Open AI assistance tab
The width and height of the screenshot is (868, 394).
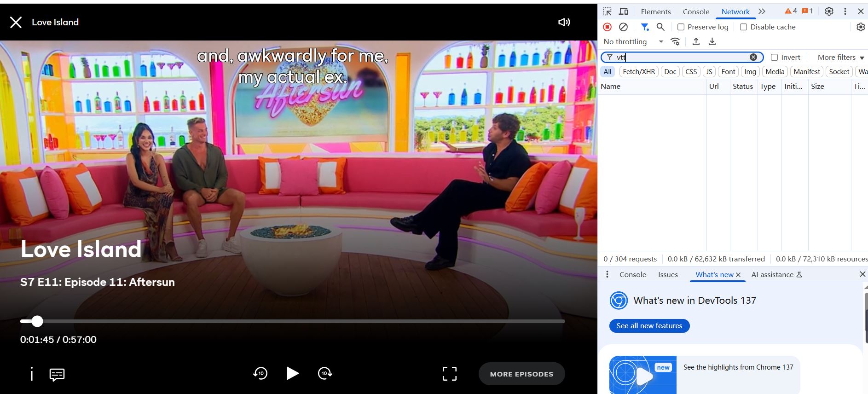pyautogui.click(x=776, y=275)
